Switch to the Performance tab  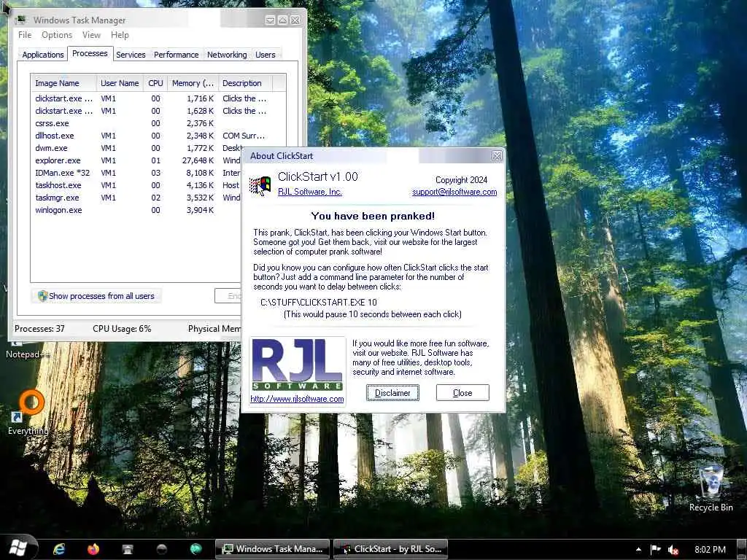point(176,55)
